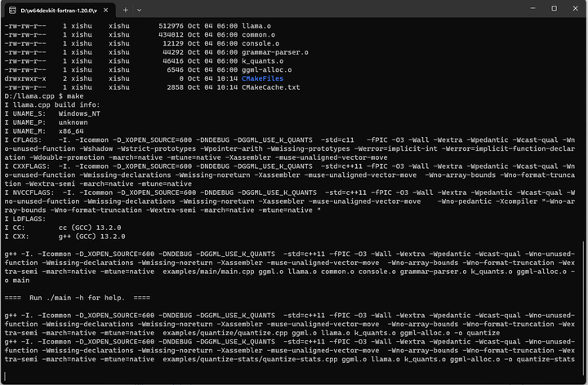Click the 'I NVCCFLAGS:' label

(x=29, y=192)
